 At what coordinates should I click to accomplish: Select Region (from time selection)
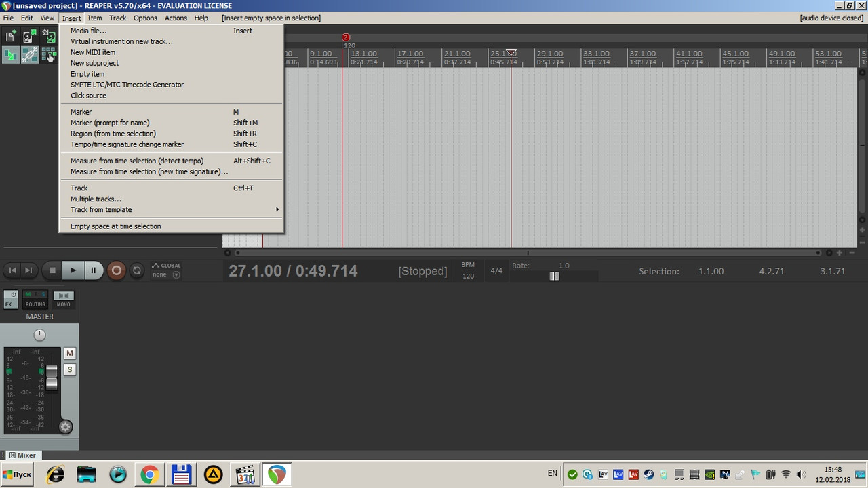(171, 134)
